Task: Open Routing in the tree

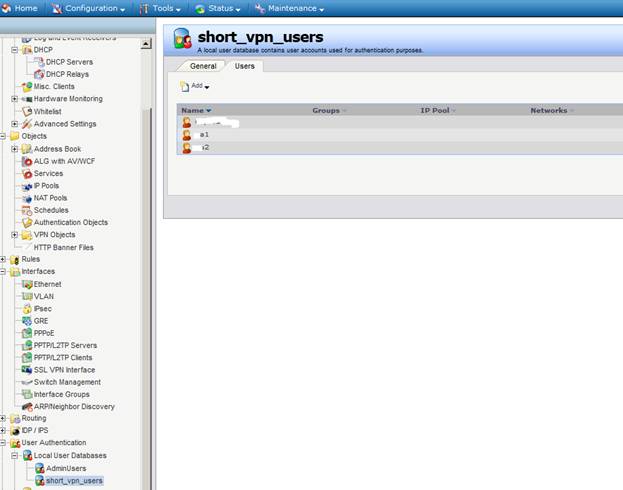Action: [34, 418]
